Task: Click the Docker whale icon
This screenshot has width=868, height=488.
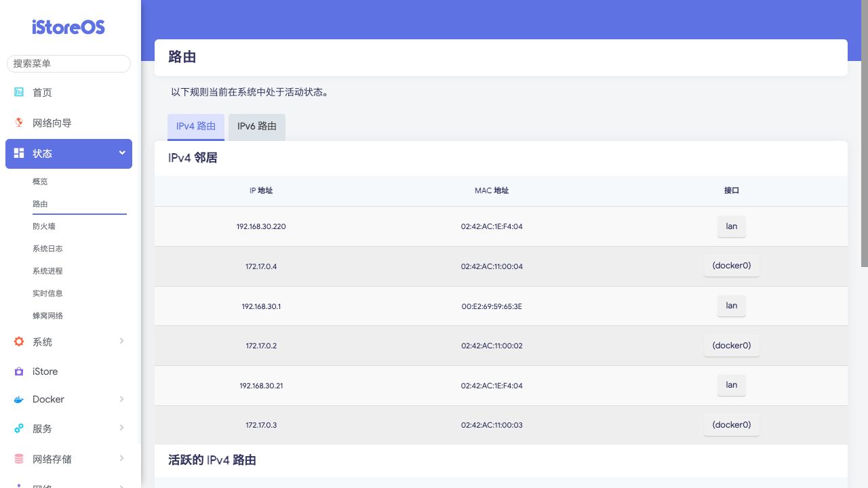Action: (19, 399)
